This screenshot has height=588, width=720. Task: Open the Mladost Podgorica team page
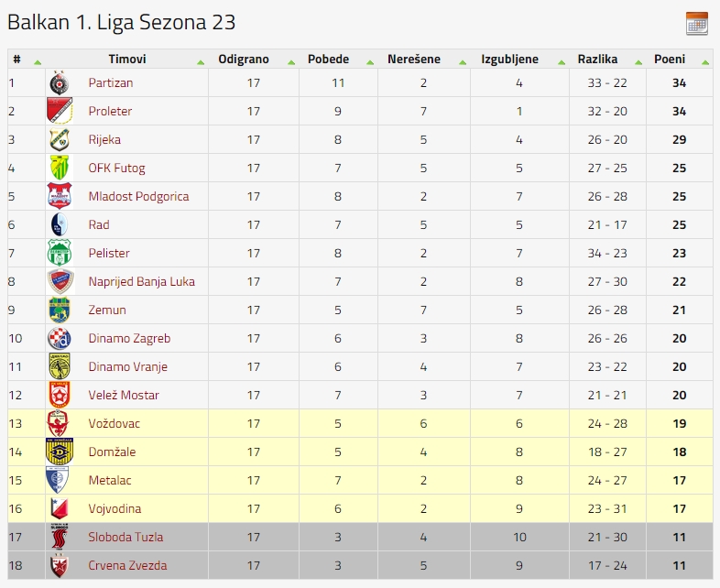138,197
